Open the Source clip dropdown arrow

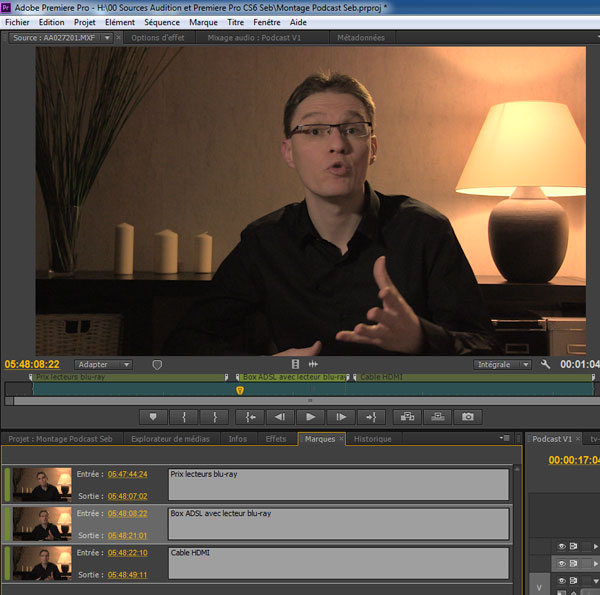coord(107,38)
